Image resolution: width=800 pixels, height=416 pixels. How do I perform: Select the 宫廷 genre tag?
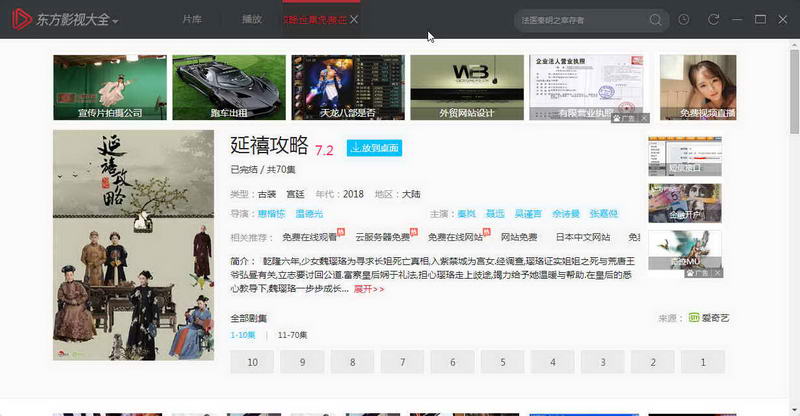[x=295, y=194]
